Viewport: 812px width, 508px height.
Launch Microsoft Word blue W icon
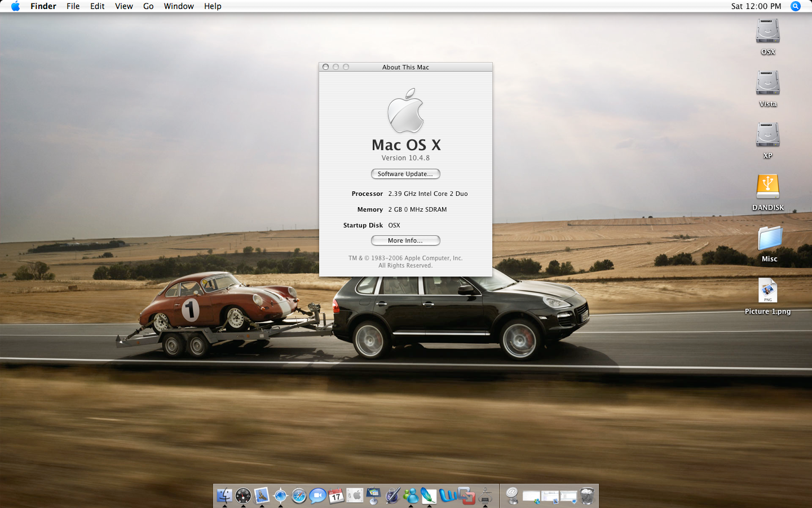(x=448, y=496)
